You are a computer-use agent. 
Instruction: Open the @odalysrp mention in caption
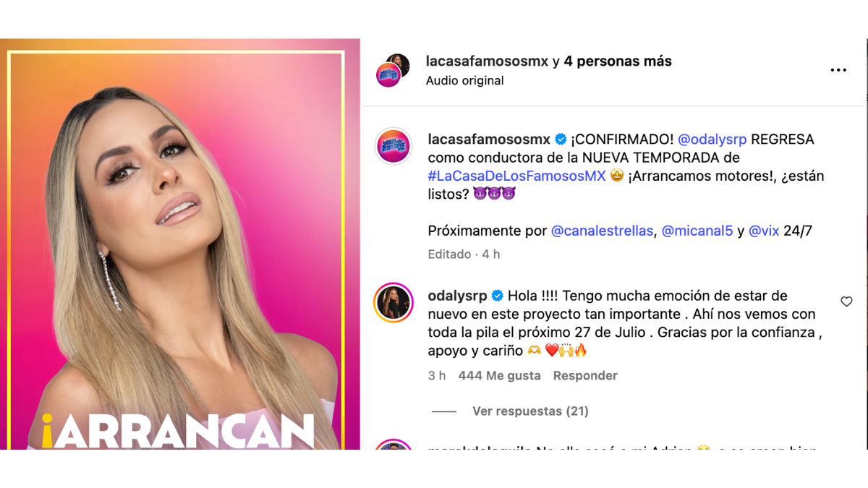tap(715, 140)
